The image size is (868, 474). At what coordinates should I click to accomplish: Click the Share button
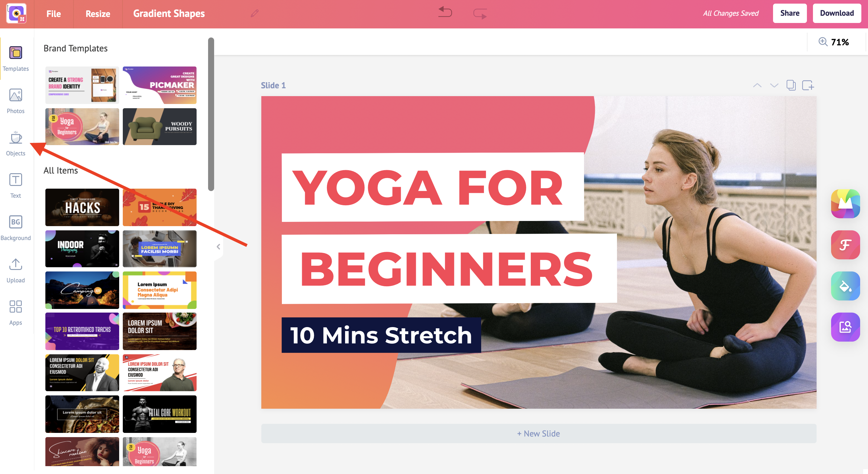pos(790,13)
